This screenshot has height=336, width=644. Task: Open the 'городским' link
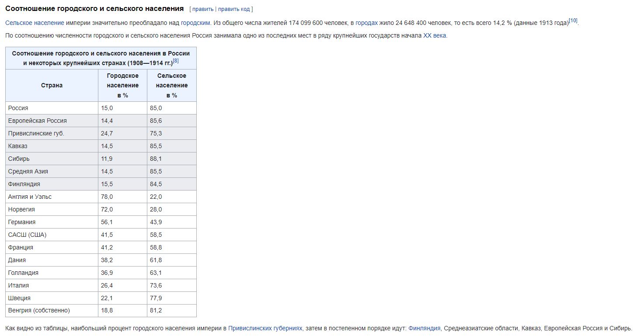(x=195, y=23)
